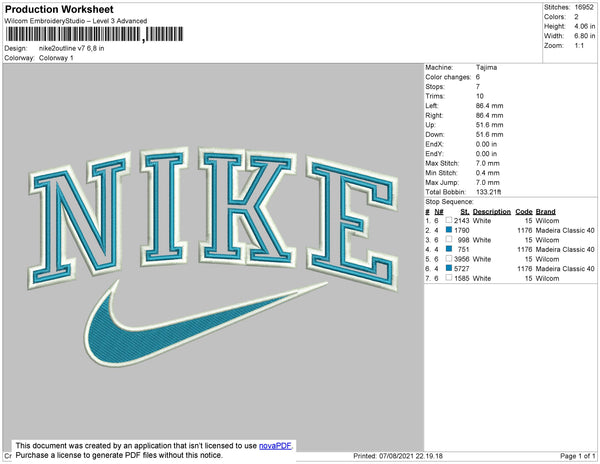This screenshot has width=600, height=464.
Task: Click the Max Stitch value '7.0 mm'
Action: pos(488,163)
